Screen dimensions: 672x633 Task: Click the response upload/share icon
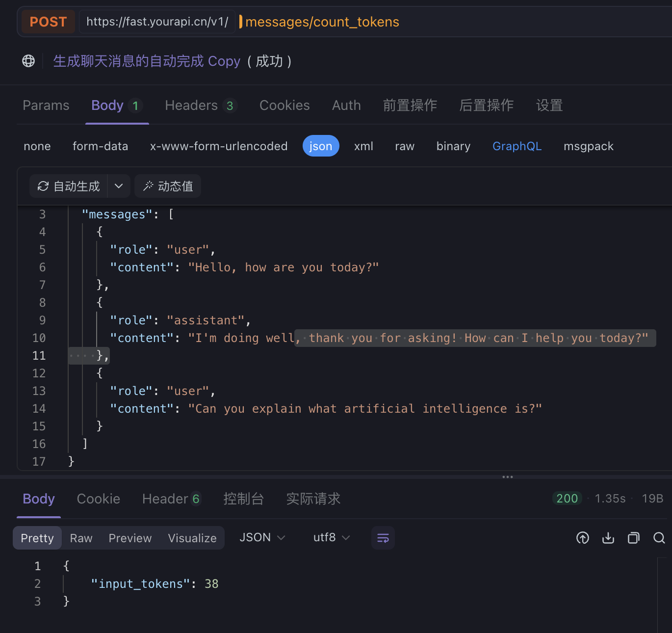tap(583, 538)
